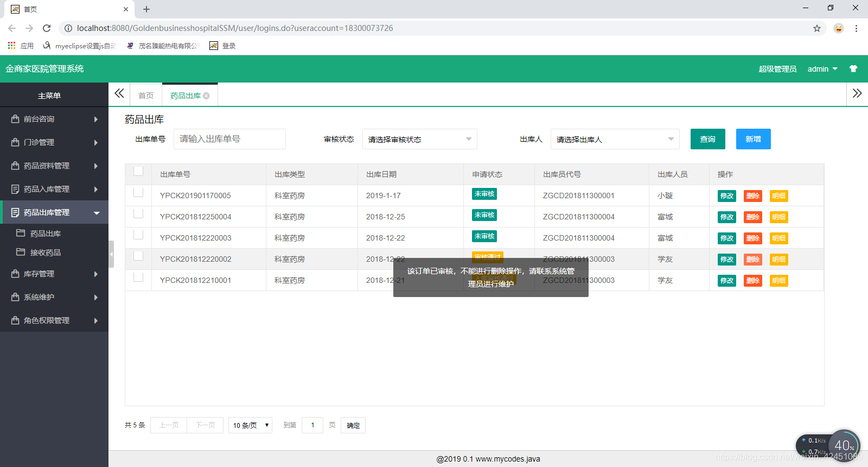The height and width of the screenshot is (467, 868).
Task: Open new browser tab with plus
Action: 146,9
